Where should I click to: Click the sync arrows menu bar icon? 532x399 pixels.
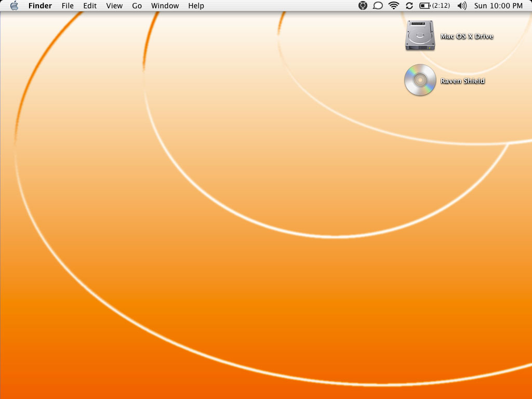tap(409, 6)
